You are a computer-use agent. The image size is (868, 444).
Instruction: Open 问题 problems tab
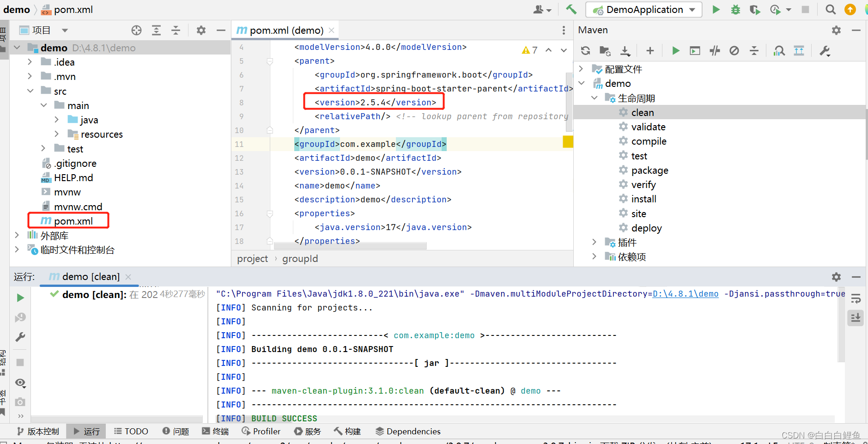pos(176,431)
